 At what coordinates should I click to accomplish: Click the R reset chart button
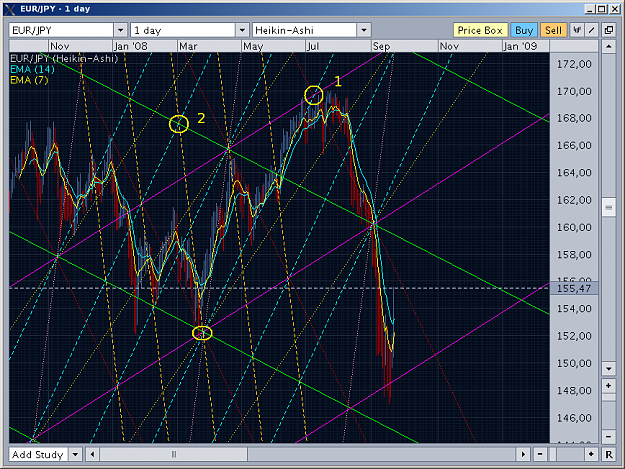click(x=609, y=454)
